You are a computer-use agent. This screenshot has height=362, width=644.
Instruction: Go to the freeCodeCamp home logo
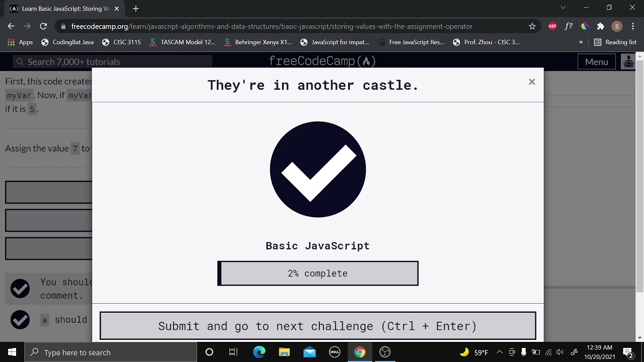[323, 61]
